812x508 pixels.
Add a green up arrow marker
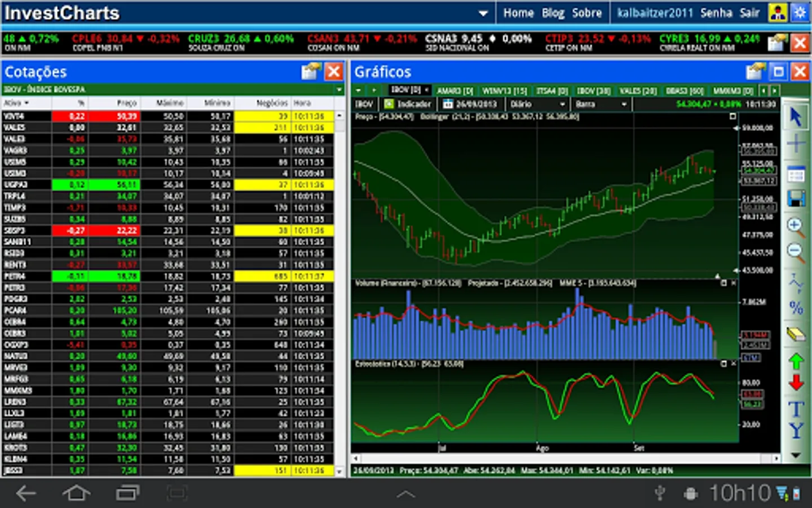click(796, 361)
